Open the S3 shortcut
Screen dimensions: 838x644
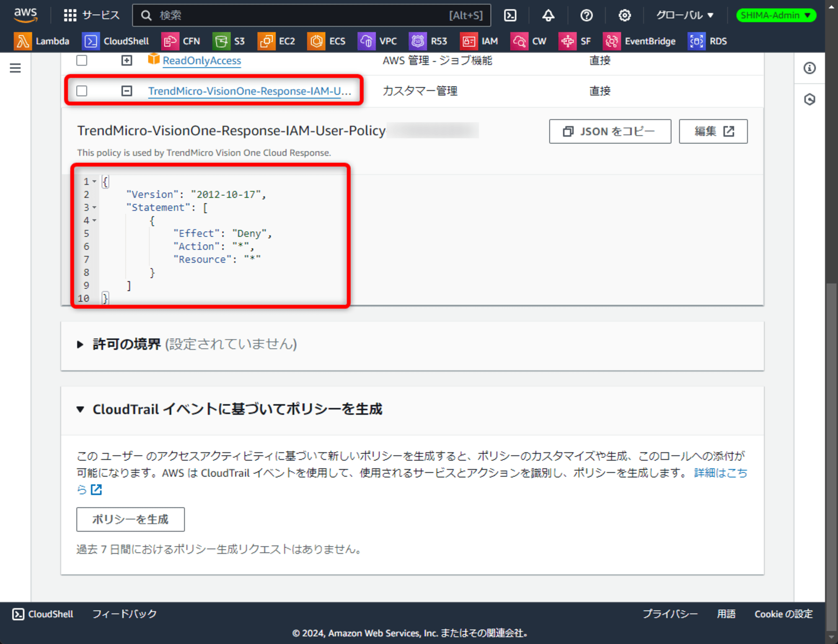click(229, 41)
